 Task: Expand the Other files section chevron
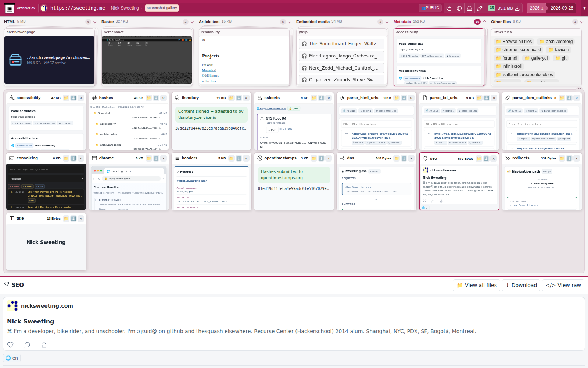click(582, 22)
